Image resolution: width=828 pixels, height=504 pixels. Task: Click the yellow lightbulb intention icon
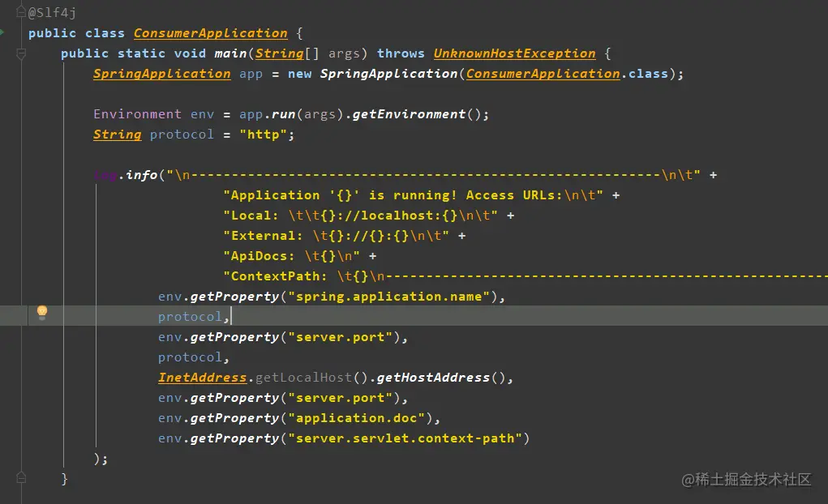42,313
